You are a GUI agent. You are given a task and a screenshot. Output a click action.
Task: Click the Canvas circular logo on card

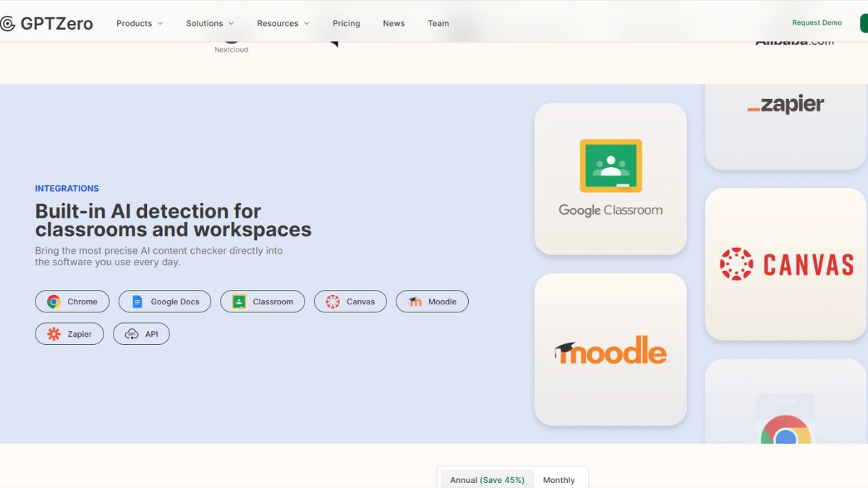tap(736, 264)
